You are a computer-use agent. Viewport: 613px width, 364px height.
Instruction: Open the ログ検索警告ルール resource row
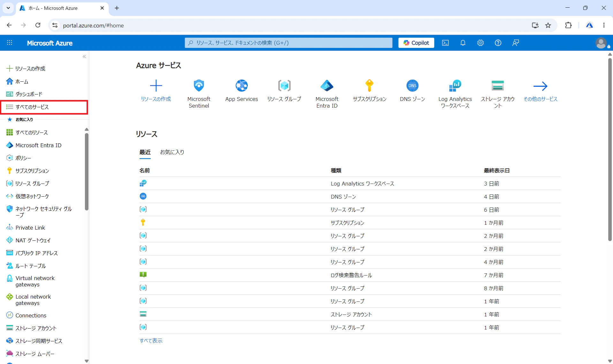click(350, 275)
